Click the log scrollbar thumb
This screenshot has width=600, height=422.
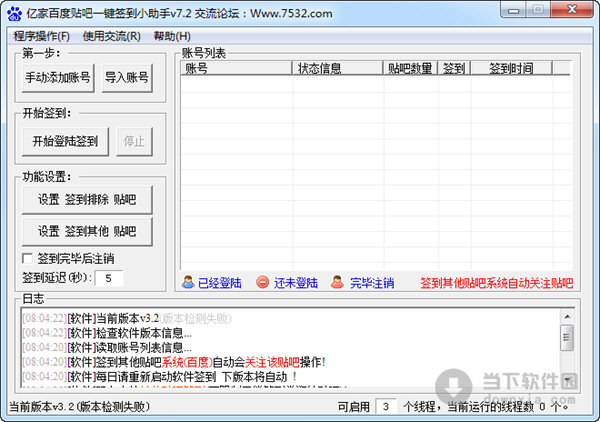[567, 337]
